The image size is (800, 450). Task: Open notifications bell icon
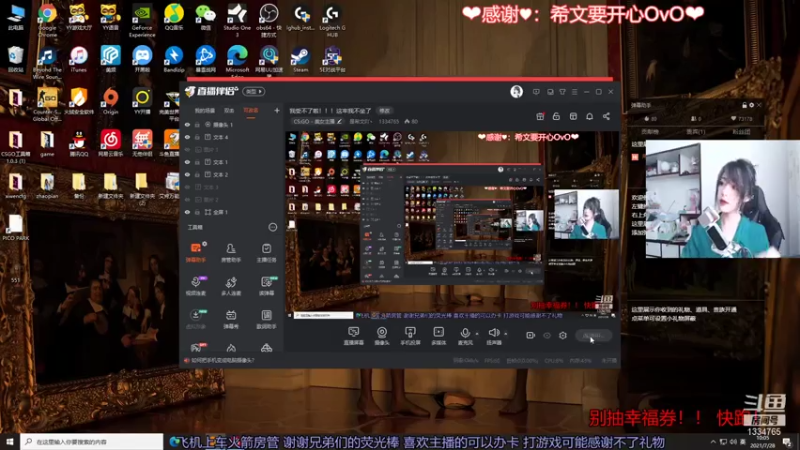tap(589, 116)
